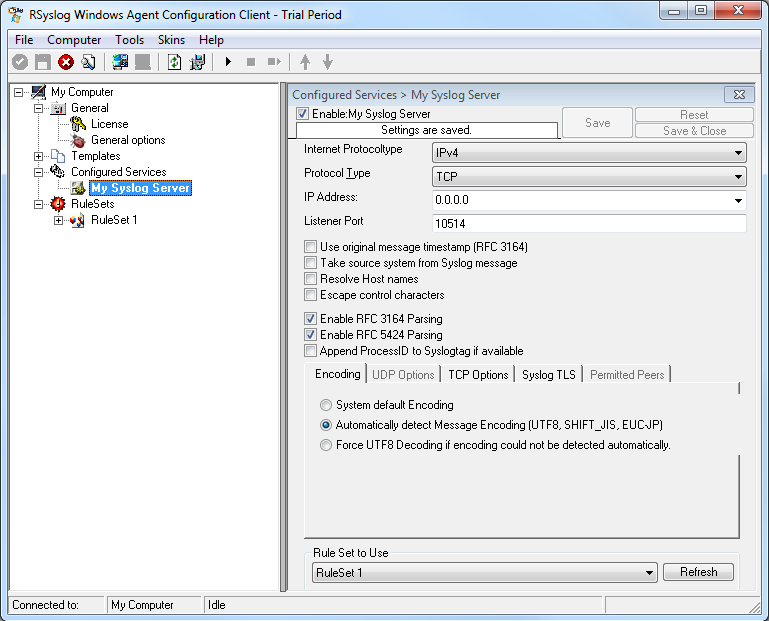The image size is (769, 621).
Task: Click the Configured Services gears icon
Action: [x=58, y=172]
